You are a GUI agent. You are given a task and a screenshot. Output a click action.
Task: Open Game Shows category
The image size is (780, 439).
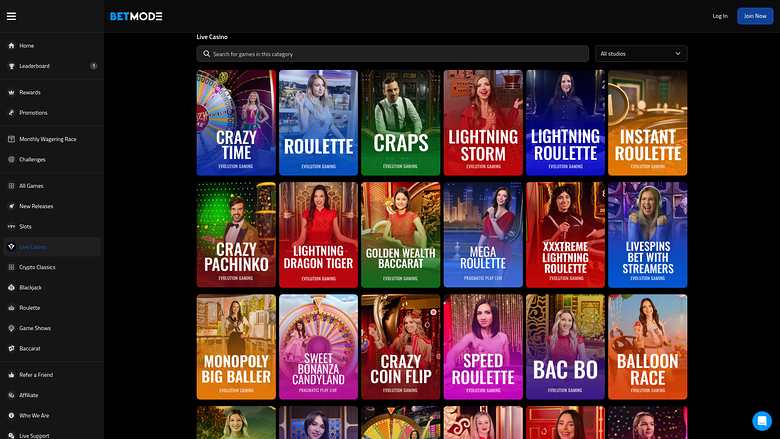(x=36, y=328)
